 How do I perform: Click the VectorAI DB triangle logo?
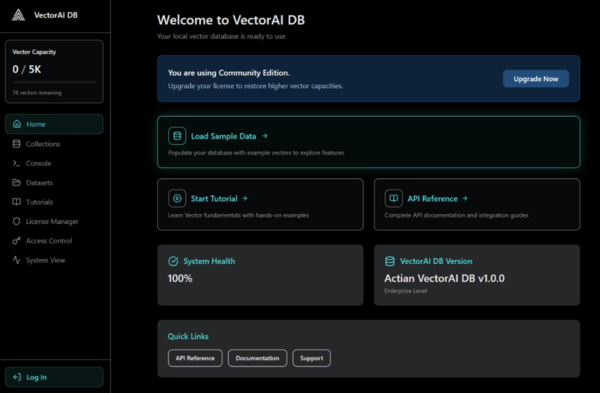(18, 15)
